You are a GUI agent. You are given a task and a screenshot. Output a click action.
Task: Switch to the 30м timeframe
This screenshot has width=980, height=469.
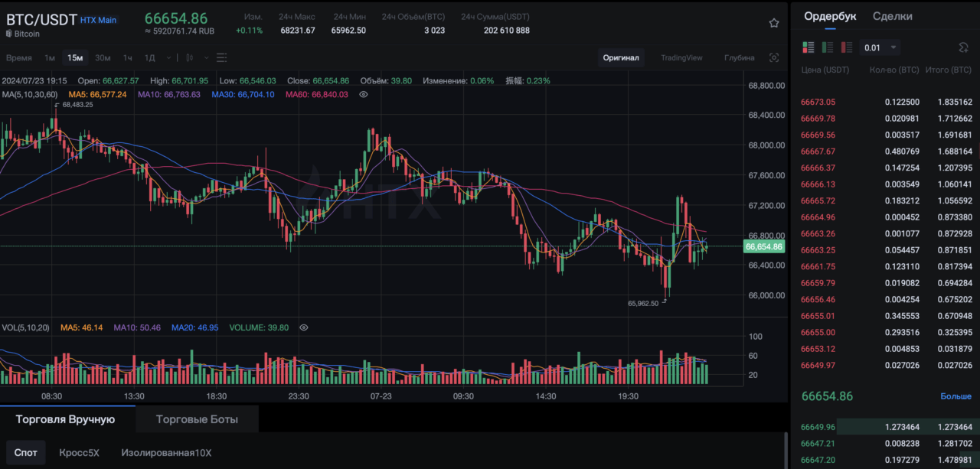click(103, 58)
